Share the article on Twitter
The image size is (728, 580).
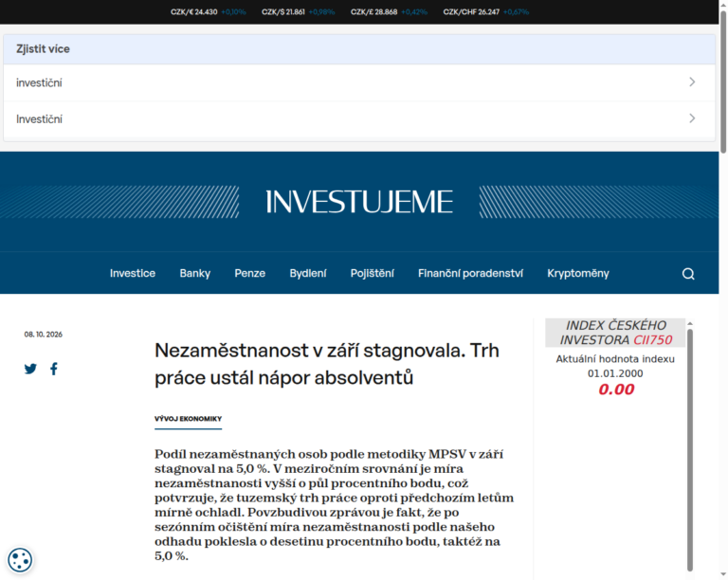(x=30, y=369)
